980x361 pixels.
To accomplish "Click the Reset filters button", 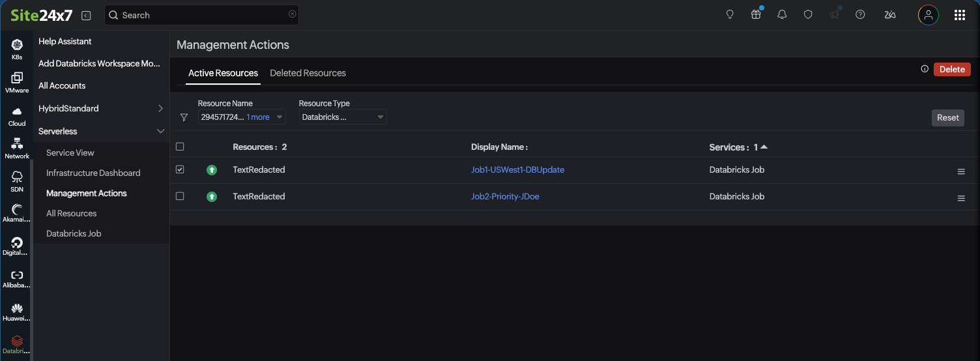I will click(x=948, y=117).
